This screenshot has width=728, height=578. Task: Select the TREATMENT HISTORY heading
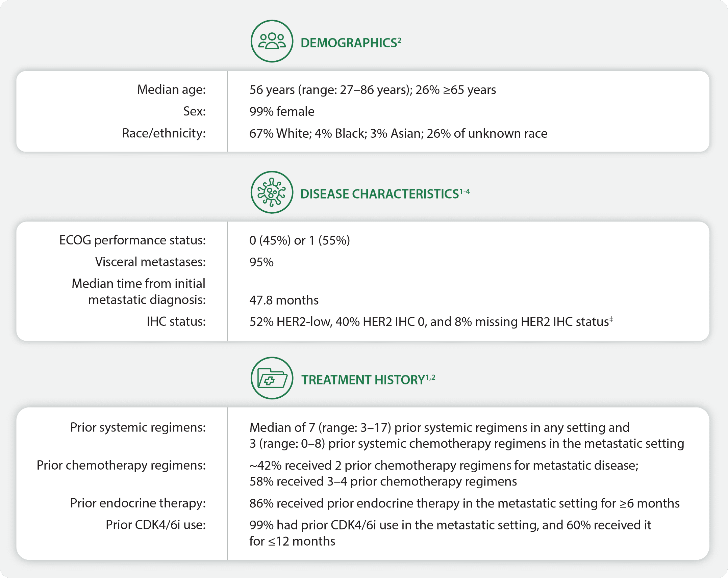click(363, 380)
